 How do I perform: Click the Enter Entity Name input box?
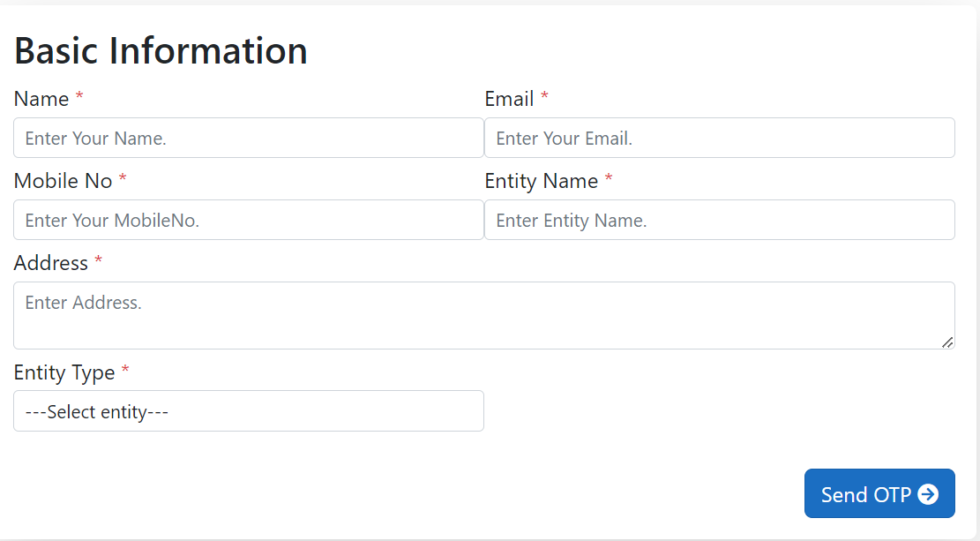[720, 220]
